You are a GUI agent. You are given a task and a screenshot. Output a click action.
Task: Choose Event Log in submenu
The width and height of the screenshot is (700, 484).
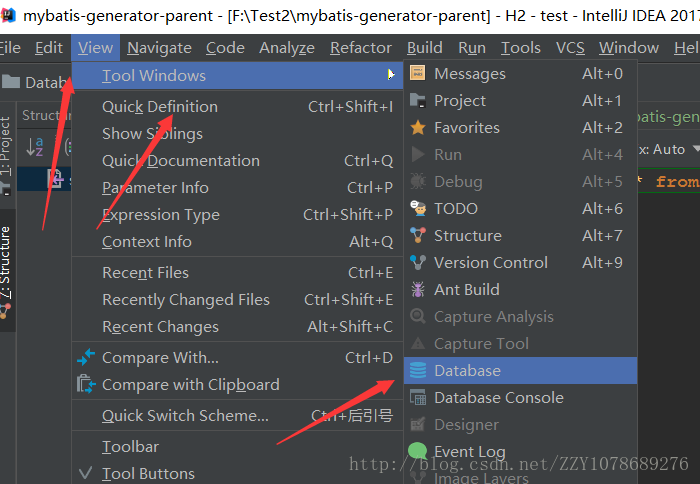[x=521, y=451]
